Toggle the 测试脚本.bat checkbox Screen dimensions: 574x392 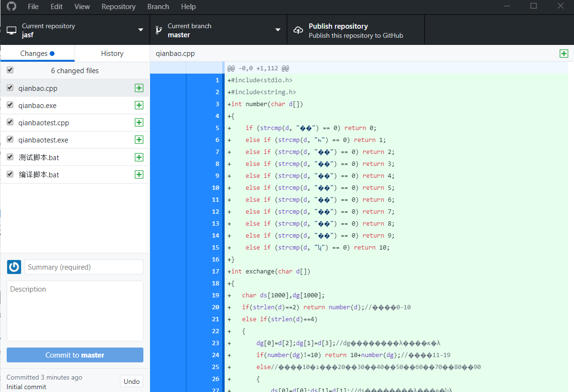point(10,157)
